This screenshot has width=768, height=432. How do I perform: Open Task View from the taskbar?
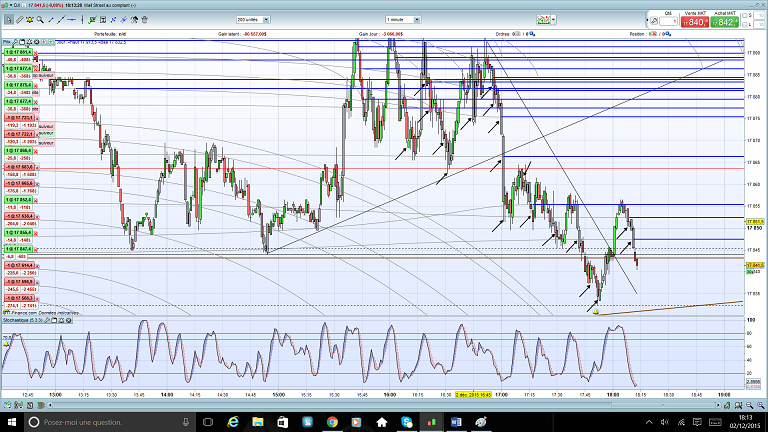[208, 422]
